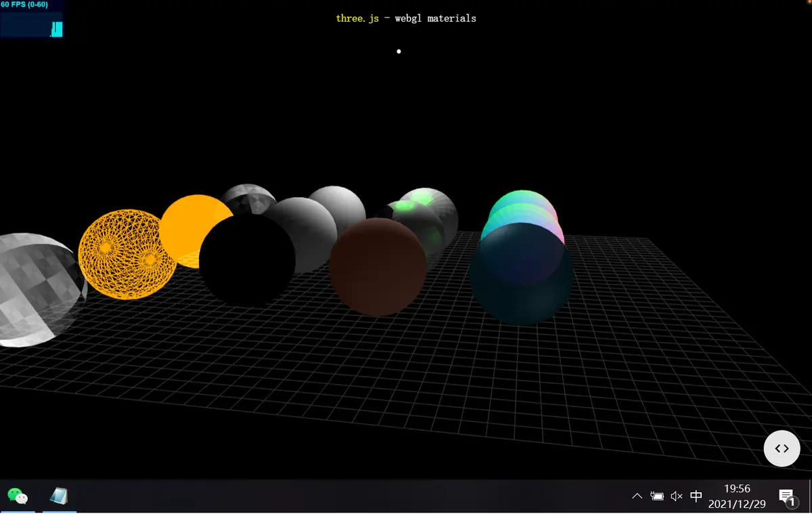Click the battery status icon in tray

pos(656,496)
